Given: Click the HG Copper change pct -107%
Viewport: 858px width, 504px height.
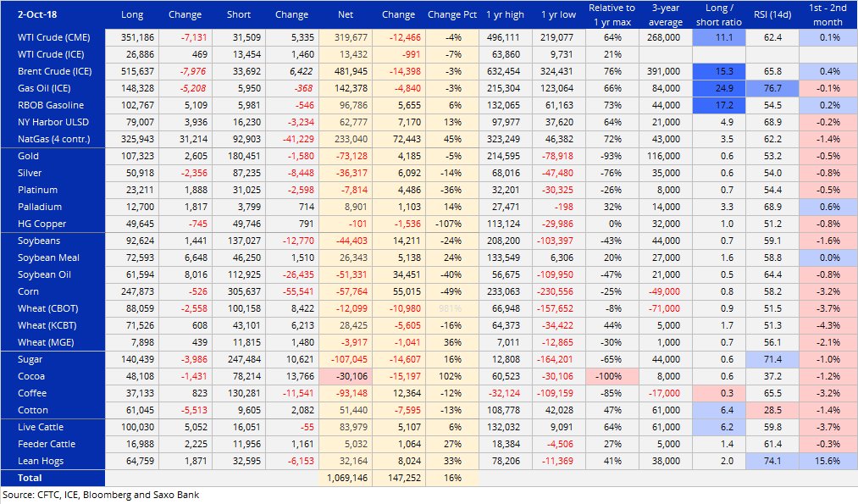Looking at the screenshot, I should (x=451, y=224).
